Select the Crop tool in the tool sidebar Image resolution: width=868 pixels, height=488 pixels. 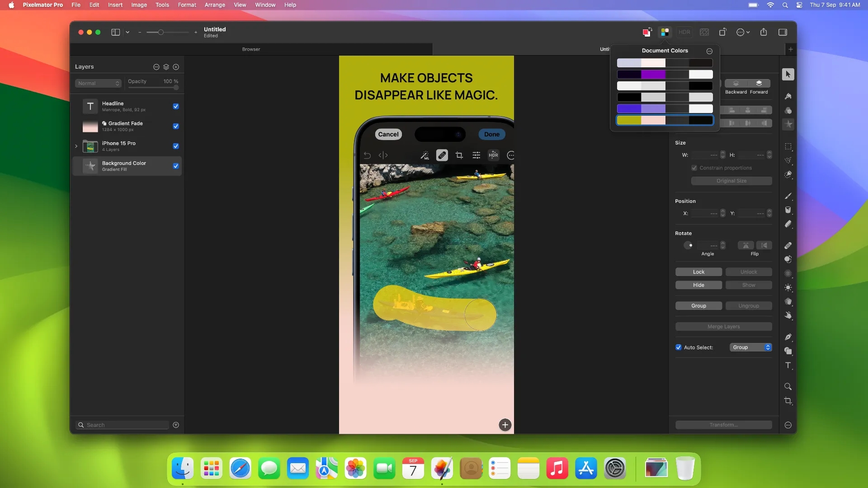(x=788, y=401)
